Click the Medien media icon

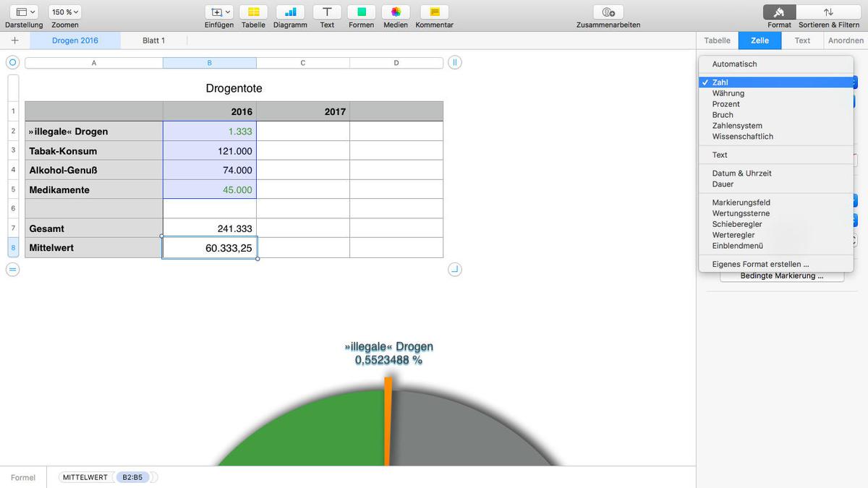[x=396, y=12]
